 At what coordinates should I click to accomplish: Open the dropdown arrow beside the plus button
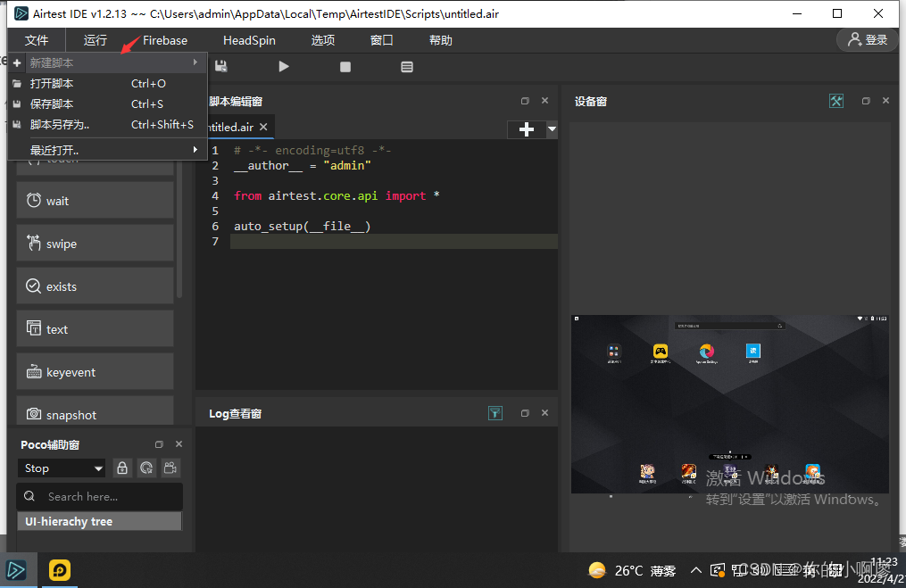pos(552,129)
